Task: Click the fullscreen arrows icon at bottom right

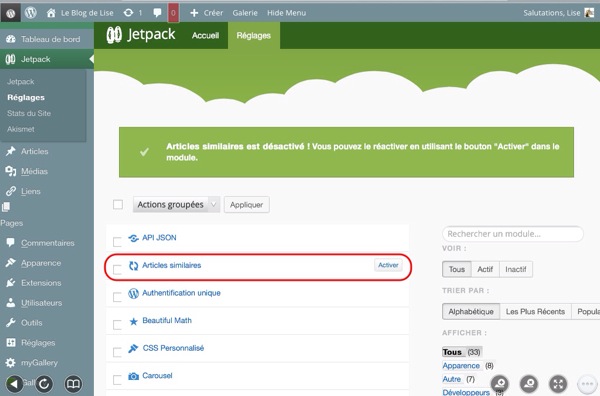Action: tap(558, 384)
